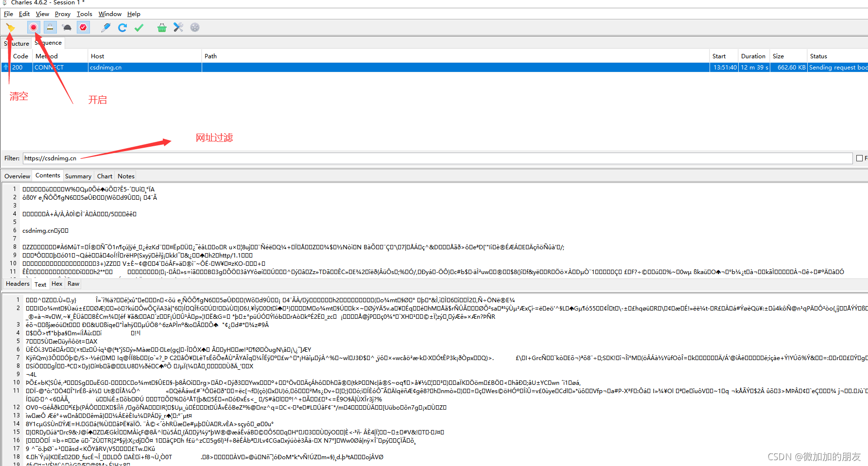
Task: Toggle the red Record button
Action: click(34, 27)
